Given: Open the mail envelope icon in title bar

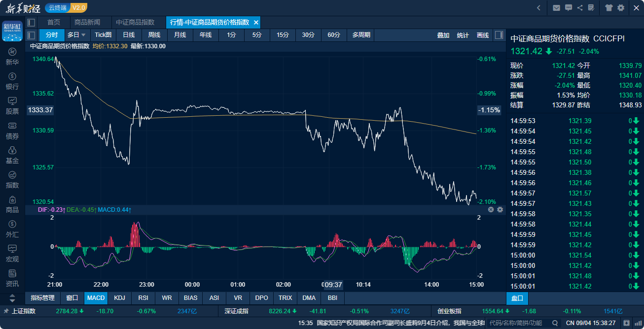Looking at the screenshot, I should coord(556,8).
